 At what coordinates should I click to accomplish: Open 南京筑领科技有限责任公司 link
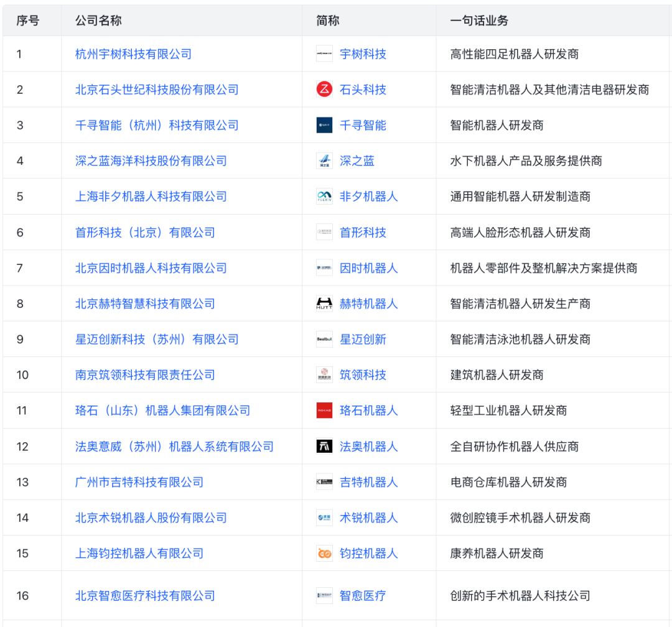click(145, 374)
